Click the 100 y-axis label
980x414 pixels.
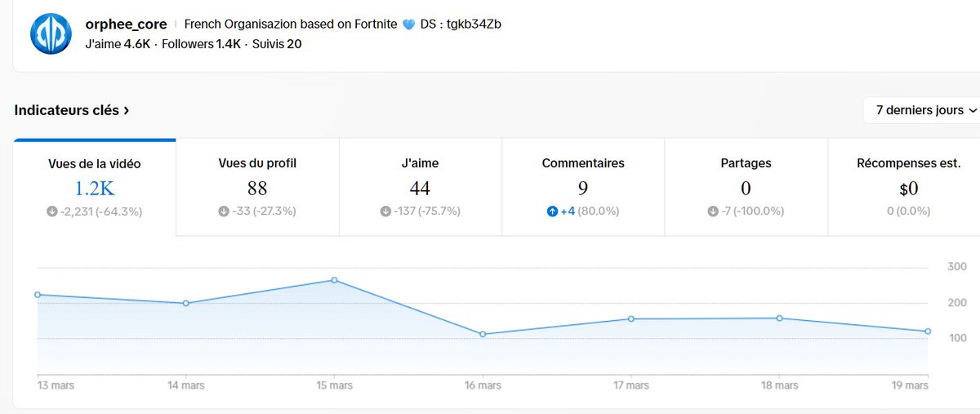point(957,338)
